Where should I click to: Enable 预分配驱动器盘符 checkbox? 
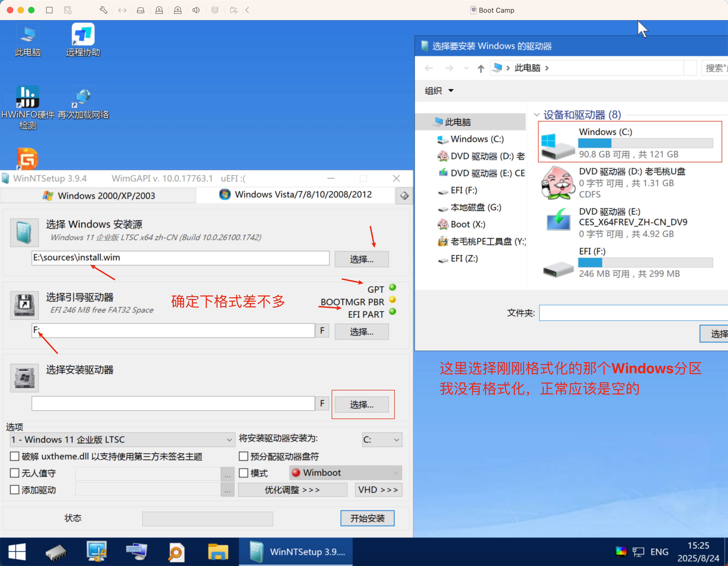tap(244, 456)
